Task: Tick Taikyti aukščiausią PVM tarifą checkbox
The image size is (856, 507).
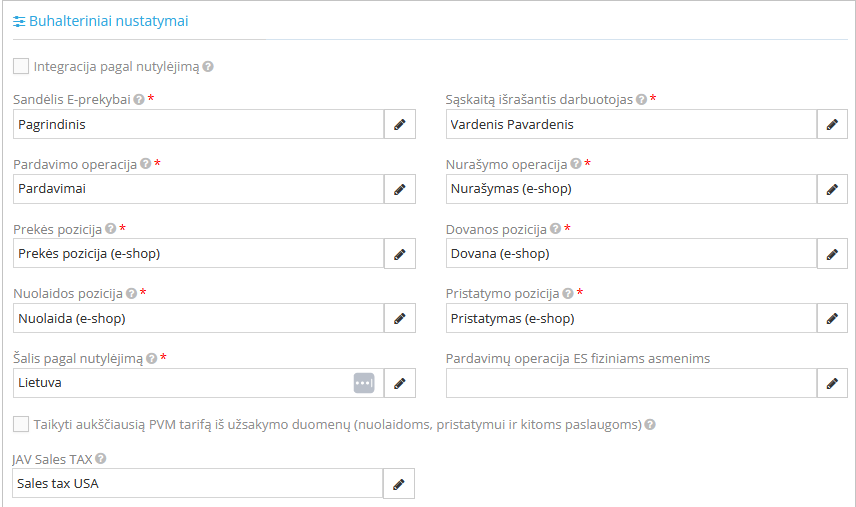Action: [21, 424]
